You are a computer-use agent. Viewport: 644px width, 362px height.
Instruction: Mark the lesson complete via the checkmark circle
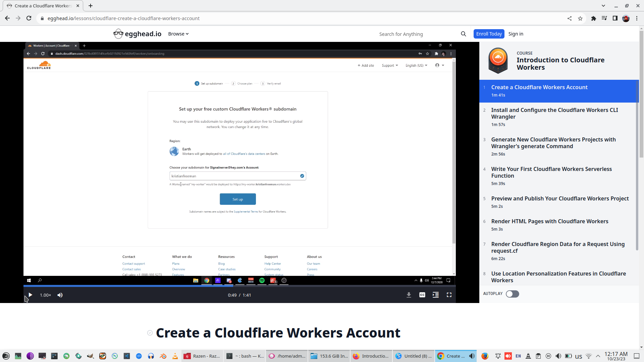coord(150,333)
